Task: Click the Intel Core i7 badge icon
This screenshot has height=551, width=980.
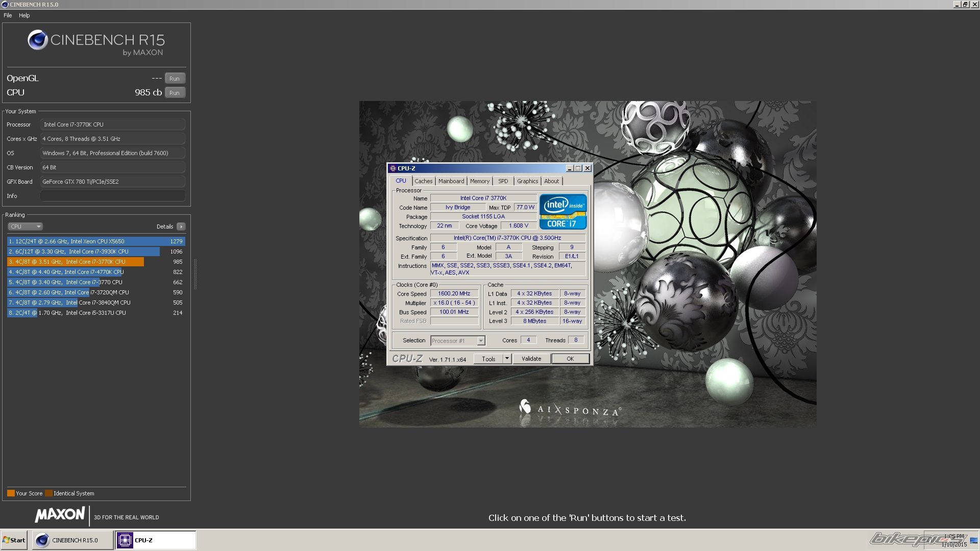Action: click(x=563, y=212)
